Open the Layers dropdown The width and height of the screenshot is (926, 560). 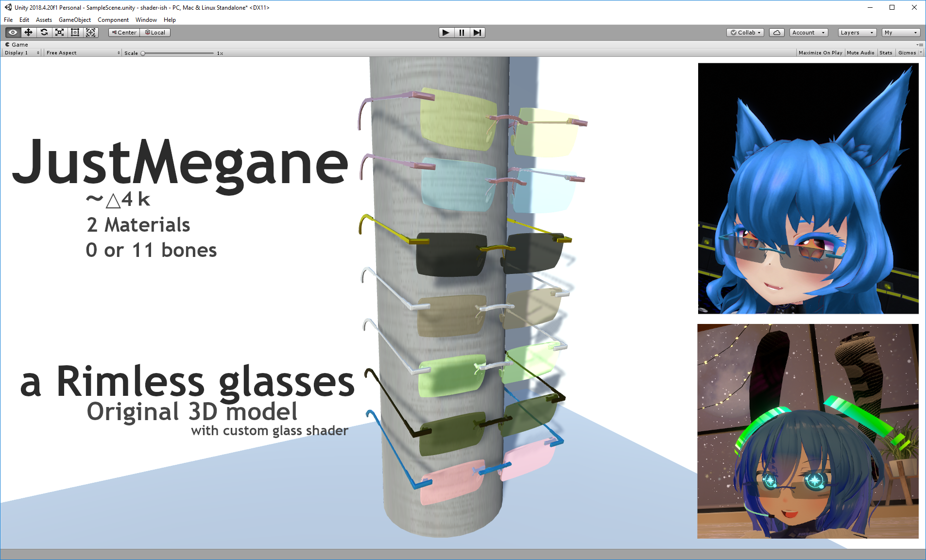point(857,33)
